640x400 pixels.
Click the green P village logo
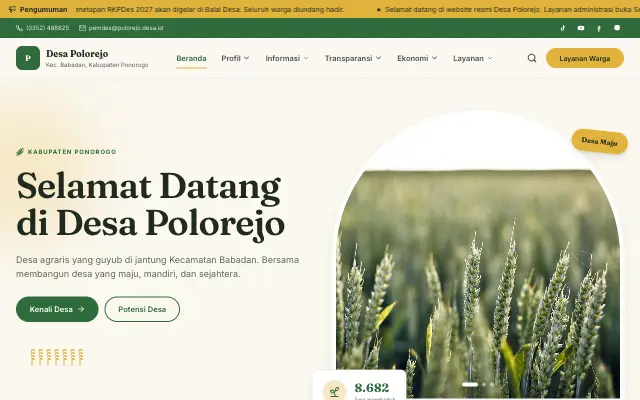[x=28, y=58]
